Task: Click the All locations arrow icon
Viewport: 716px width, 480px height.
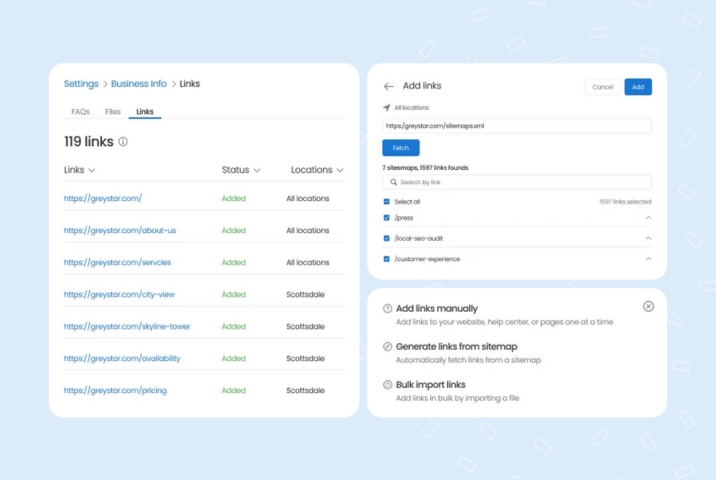Action: pyautogui.click(x=386, y=108)
